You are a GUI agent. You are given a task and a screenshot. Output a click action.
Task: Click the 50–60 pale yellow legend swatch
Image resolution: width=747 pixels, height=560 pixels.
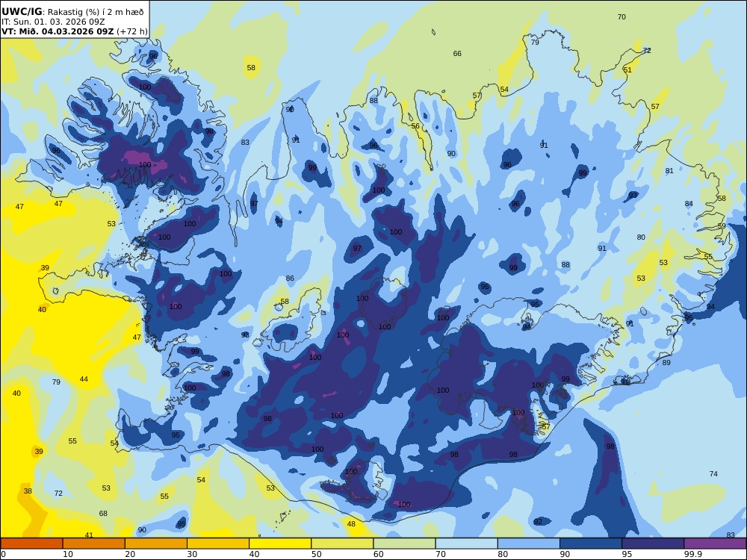pos(342,544)
